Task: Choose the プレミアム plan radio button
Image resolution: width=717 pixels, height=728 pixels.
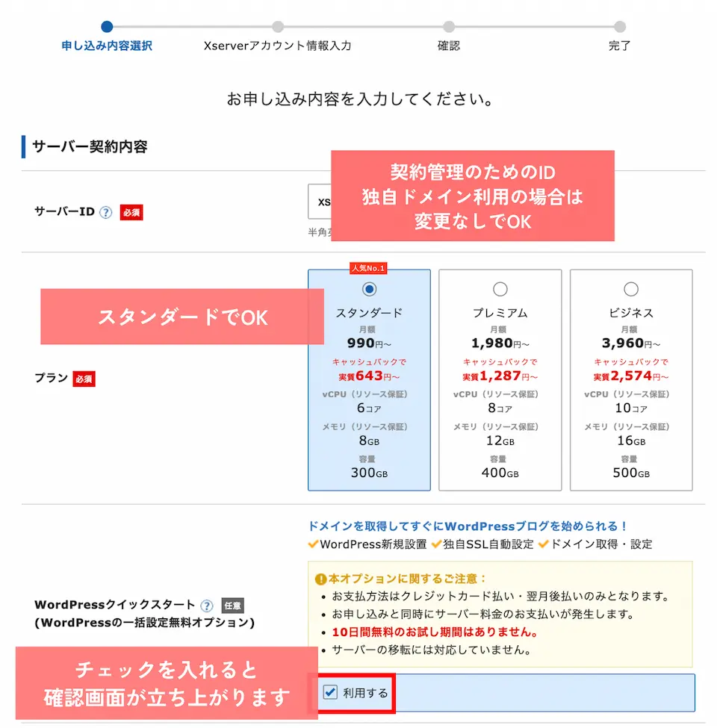Action: click(500, 289)
